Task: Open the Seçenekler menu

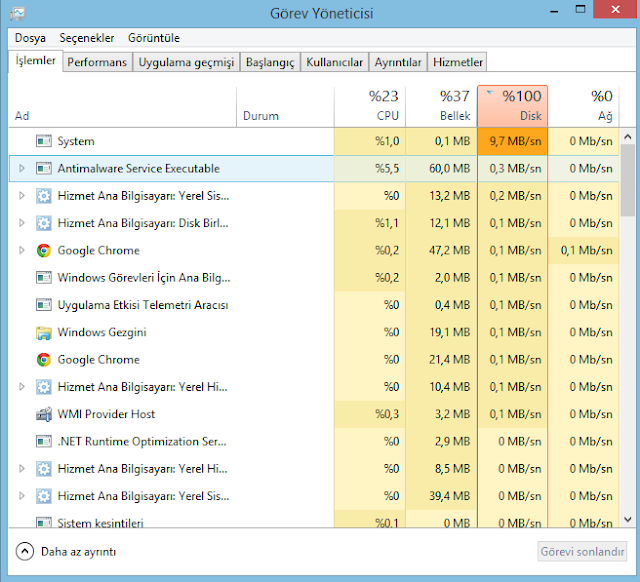Action: 87,38
